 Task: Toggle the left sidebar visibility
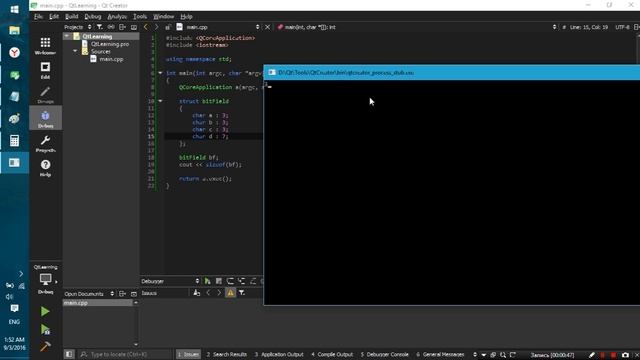[69, 354]
